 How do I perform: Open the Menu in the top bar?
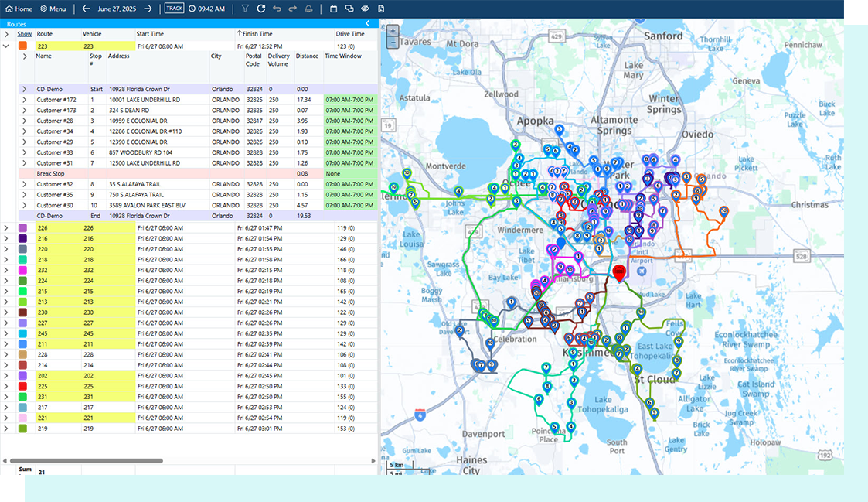(x=53, y=9)
